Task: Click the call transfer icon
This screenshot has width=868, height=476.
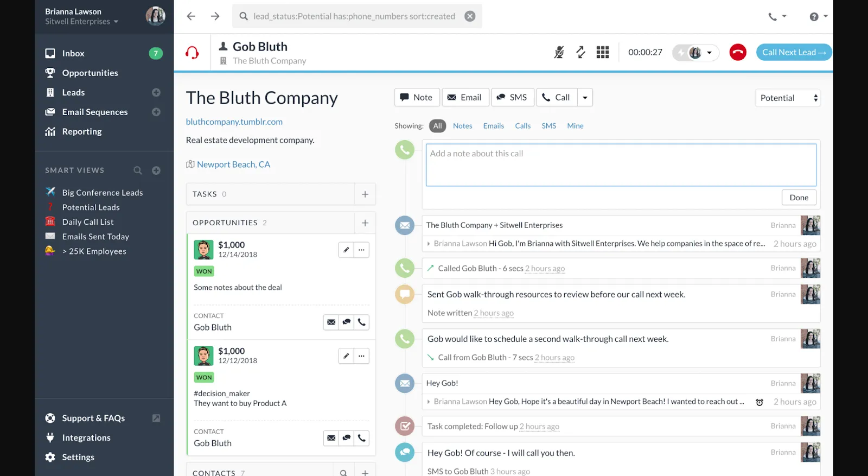Action: [x=580, y=52]
